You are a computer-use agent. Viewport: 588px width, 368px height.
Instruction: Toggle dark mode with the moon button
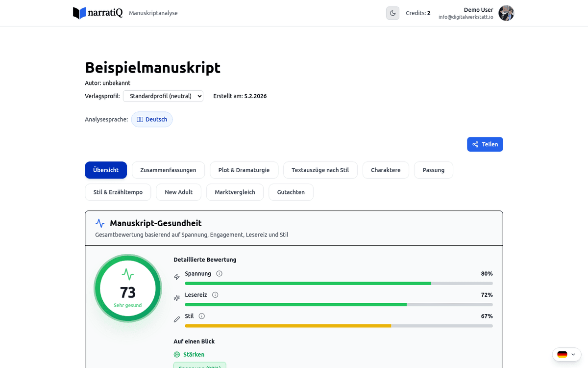coord(392,13)
